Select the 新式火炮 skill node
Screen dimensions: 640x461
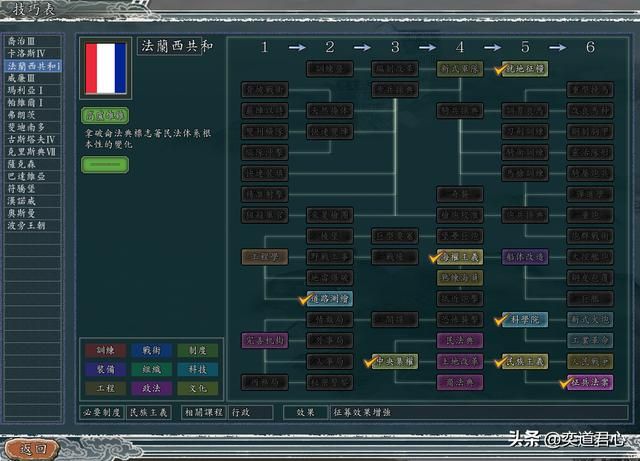[590, 320]
